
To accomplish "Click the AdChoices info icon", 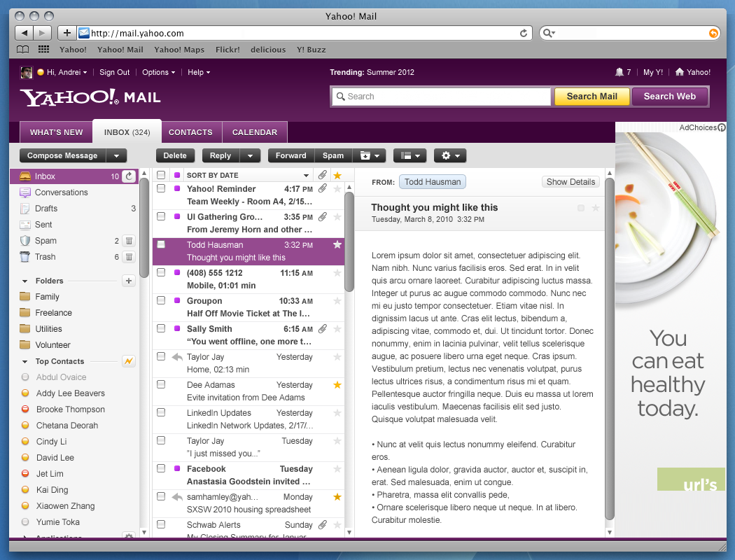I will click(722, 127).
